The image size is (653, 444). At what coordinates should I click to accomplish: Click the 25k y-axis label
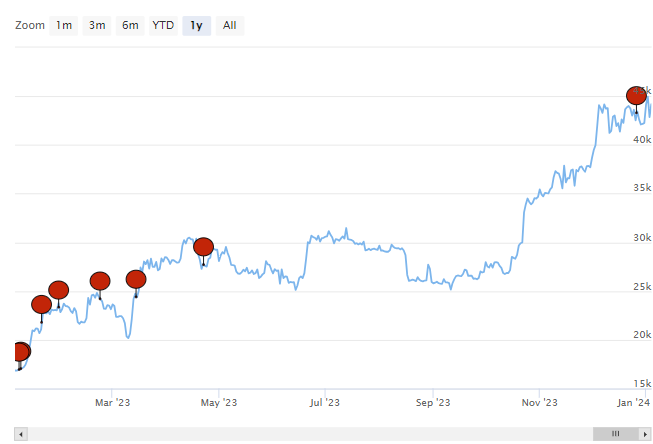click(642, 287)
